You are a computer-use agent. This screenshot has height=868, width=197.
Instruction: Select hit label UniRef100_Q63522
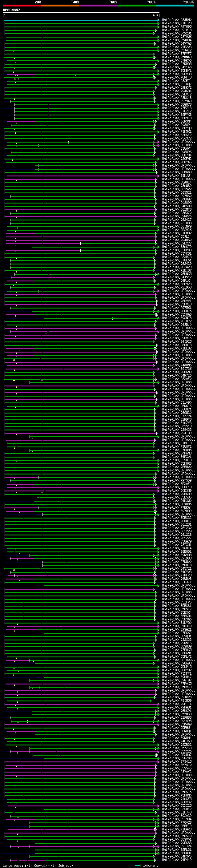coord(177,189)
